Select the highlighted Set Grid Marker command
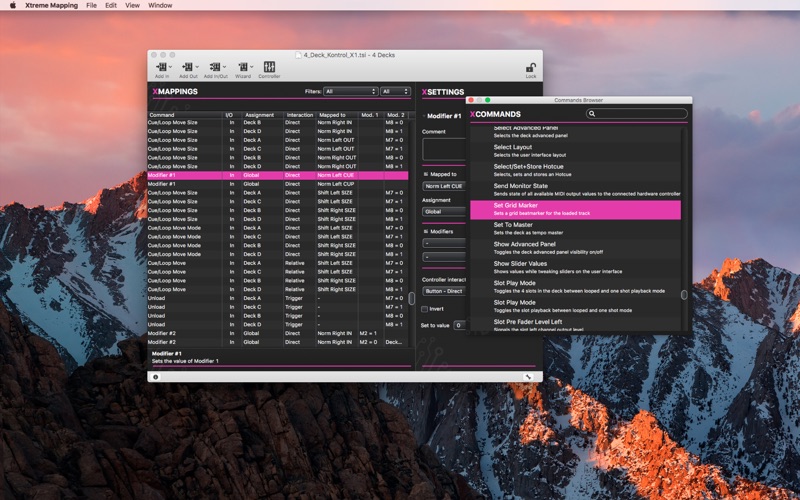 pos(575,210)
